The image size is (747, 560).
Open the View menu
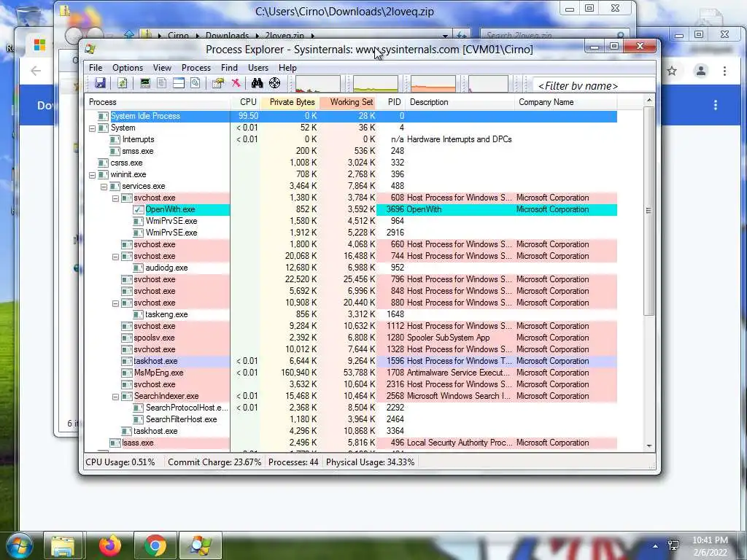tap(162, 68)
